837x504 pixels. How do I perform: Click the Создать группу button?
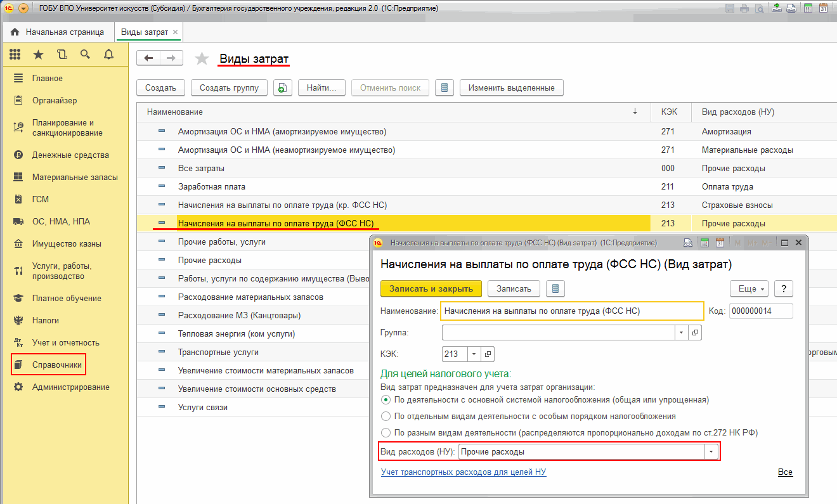[229, 88]
